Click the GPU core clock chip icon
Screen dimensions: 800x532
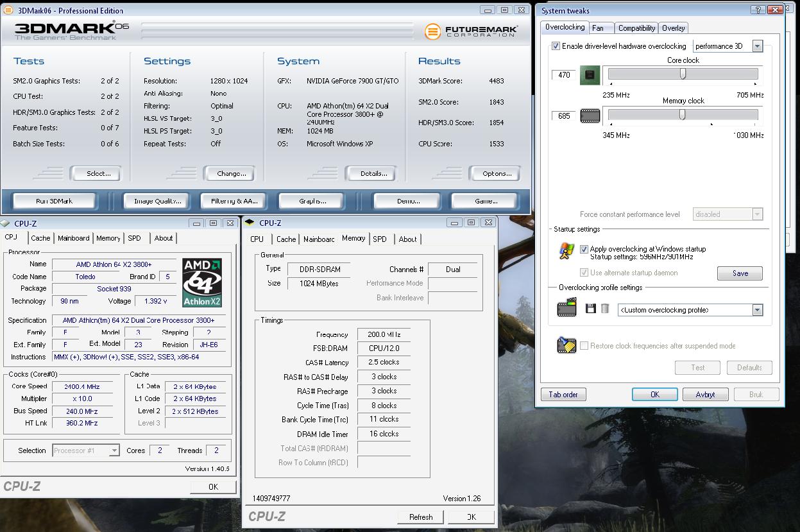pos(590,75)
